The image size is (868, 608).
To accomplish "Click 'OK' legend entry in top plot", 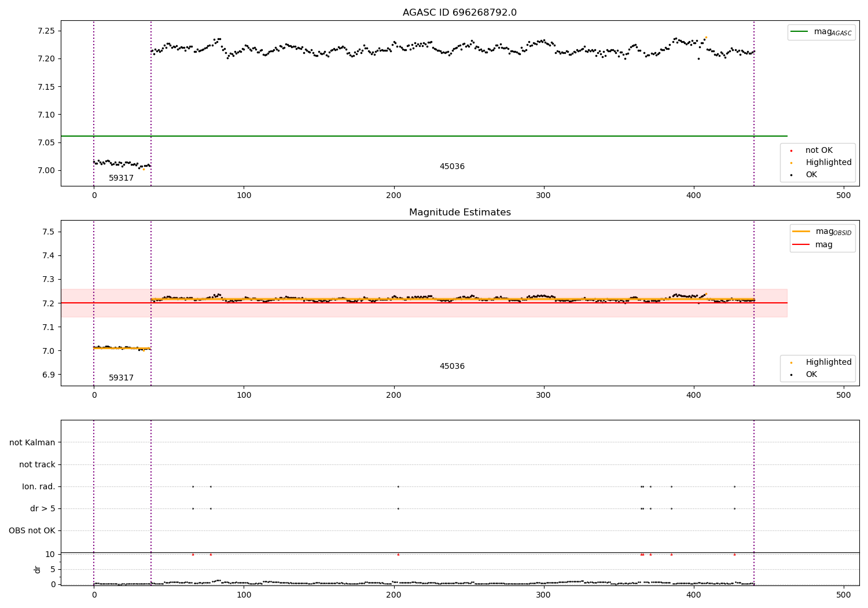I will [804, 175].
